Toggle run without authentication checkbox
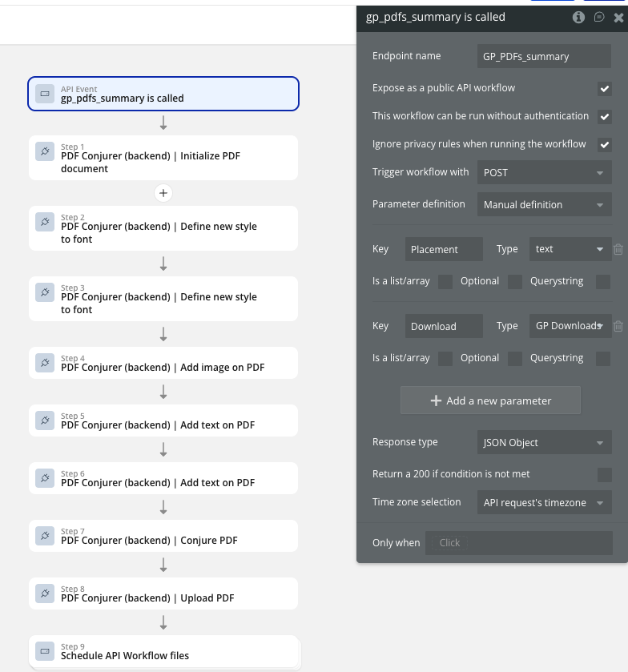Viewport: 628px width, 672px height. tap(605, 117)
